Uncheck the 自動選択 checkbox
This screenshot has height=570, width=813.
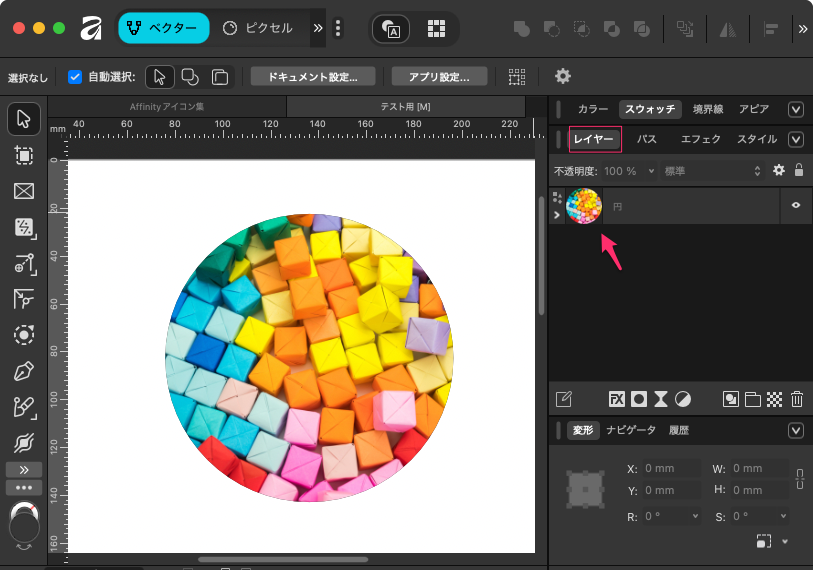[75, 76]
